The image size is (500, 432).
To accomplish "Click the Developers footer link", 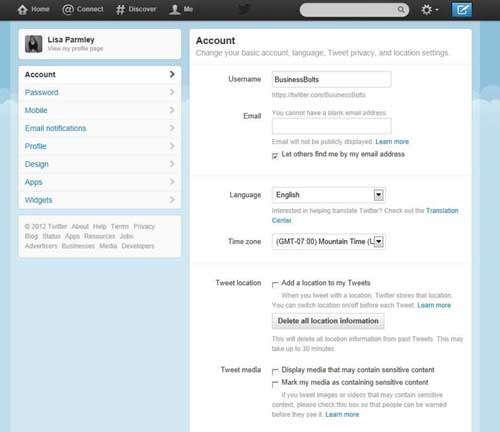I will point(138,246).
